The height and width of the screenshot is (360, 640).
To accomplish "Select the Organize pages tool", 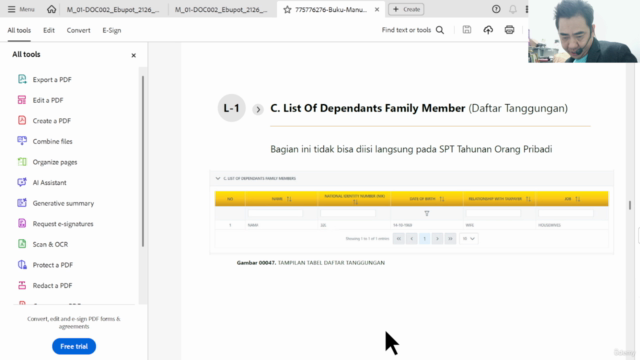I will point(55,162).
